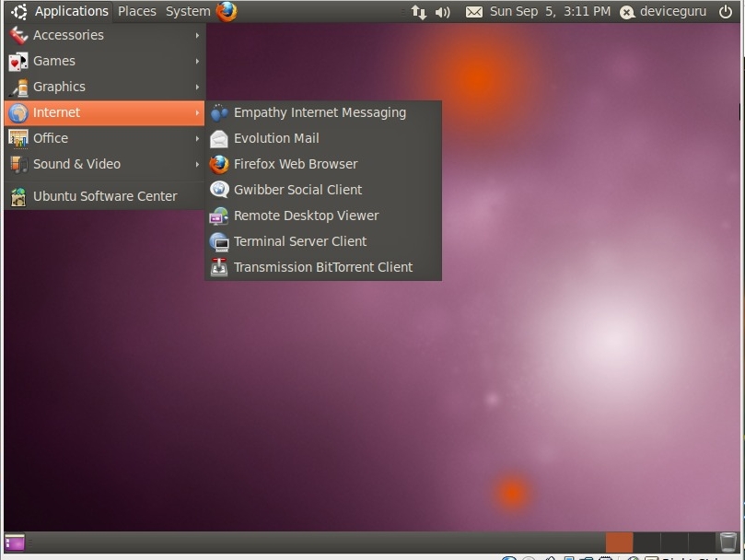Launch Transmission BitTorrent Client via its icon
The width and height of the screenshot is (745, 560).
(x=219, y=268)
